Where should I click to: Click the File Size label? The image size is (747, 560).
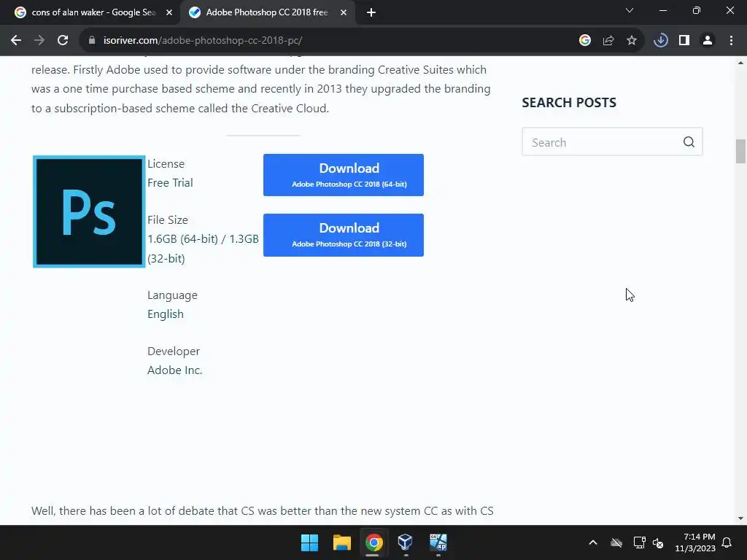168,220
